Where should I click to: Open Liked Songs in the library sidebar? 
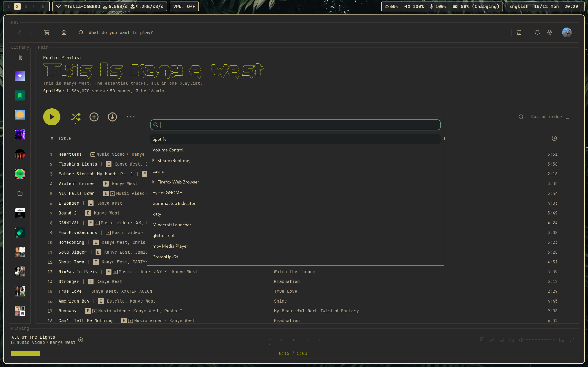coord(20,76)
